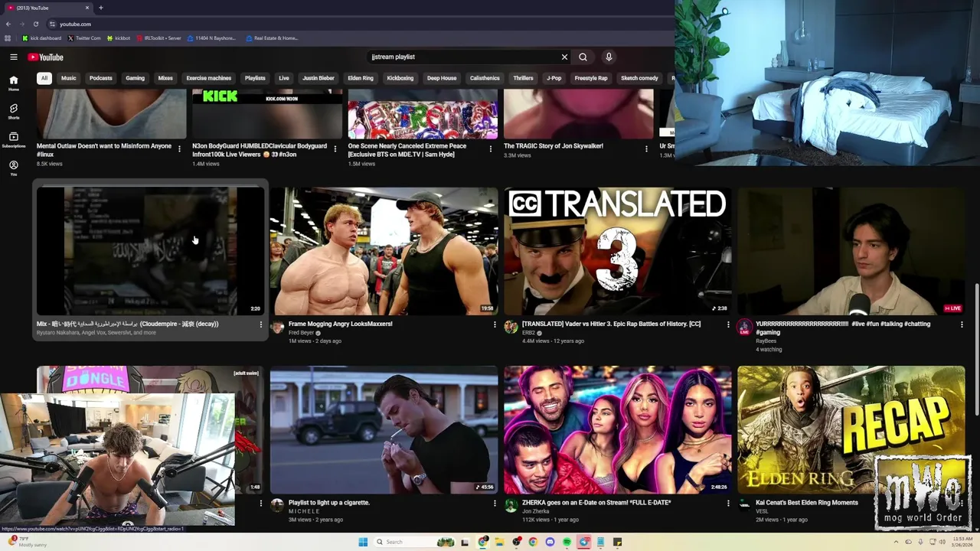View site information next to youtube.com
Image resolution: width=980 pixels, height=551 pixels.
coord(52,24)
